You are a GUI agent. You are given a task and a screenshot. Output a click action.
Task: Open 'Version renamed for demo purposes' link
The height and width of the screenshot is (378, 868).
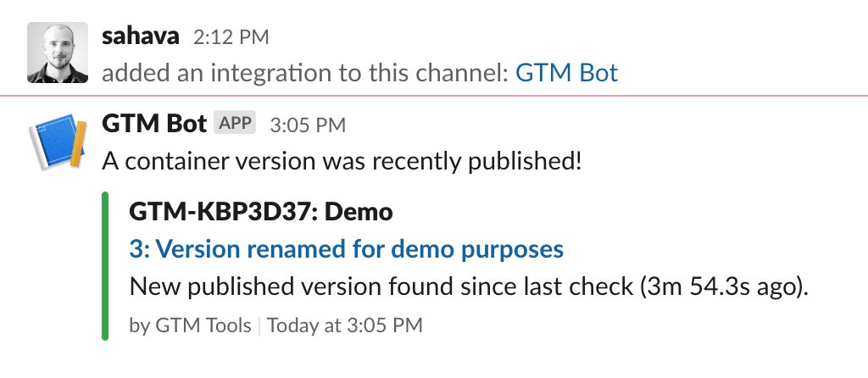pyautogui.click(x=347, y=249)
